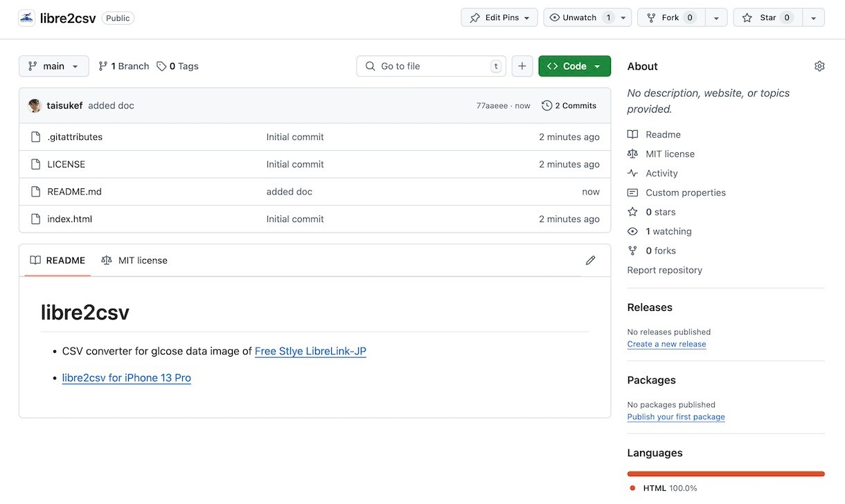Click the book icon beside Readme in About
Screen dimensions: 845x504
pyautogui.click(x=632, y=134)
